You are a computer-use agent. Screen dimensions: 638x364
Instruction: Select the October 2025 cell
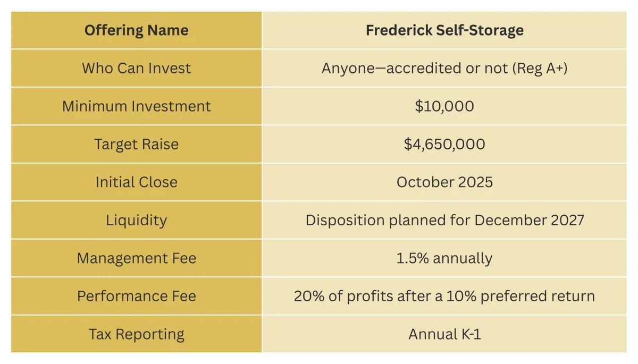(444, 182)
